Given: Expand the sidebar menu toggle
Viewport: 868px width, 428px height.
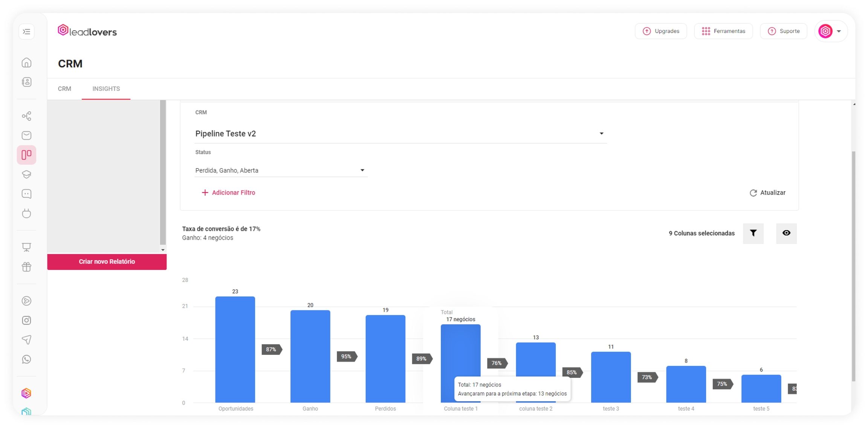Looking at the screenshot, I should click(x=26, y=32).
